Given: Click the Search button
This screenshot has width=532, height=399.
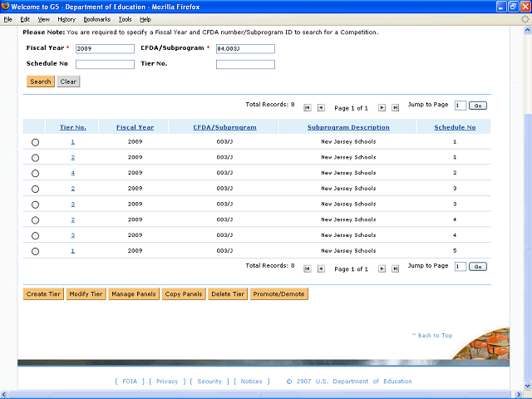Looking at the screenshot, I should coord(40,81).
